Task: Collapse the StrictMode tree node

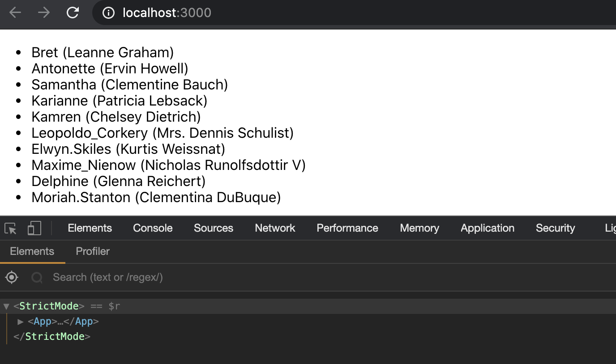Action: (x=6, y=306)
